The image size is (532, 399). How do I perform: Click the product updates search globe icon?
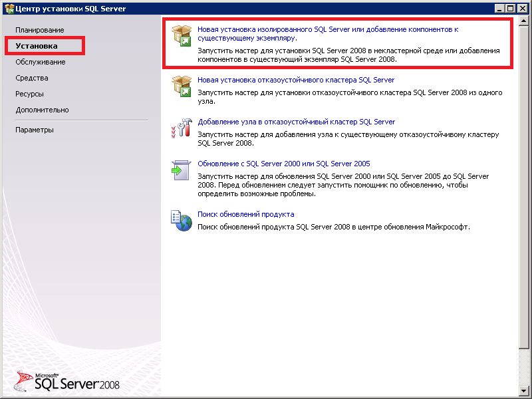(182, 220)
